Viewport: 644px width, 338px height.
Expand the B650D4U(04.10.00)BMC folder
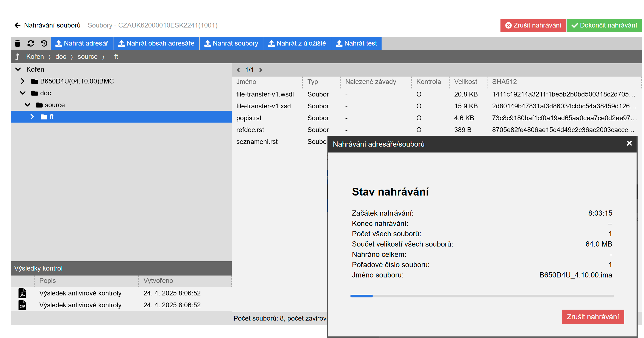click(x=23, y=81)
